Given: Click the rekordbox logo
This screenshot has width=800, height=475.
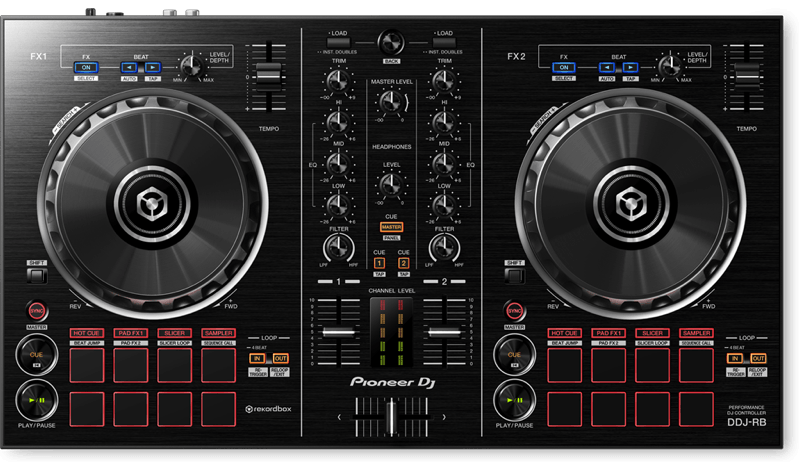Looking at the screenshot, I should tap(268, 409).
